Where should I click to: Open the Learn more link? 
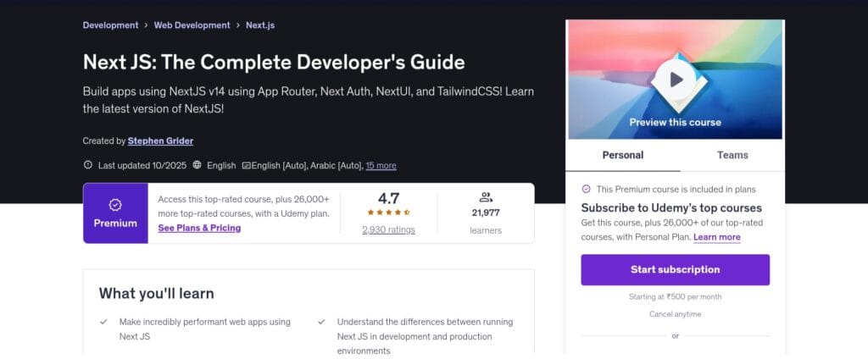[x=716, y=237]
